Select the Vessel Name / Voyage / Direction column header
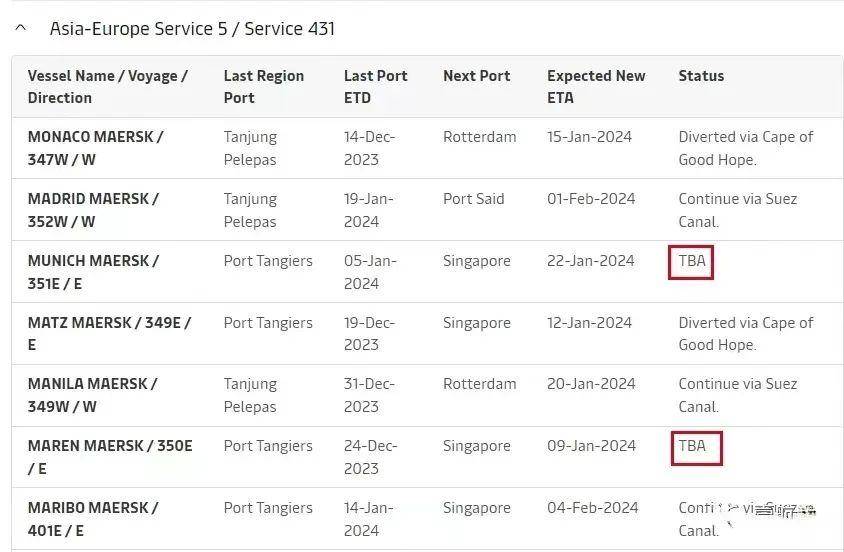 (108, 87)
